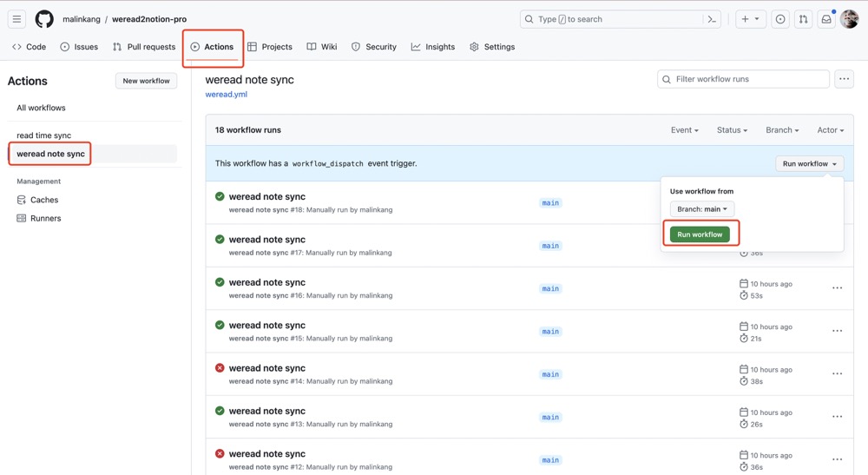Image resolution: width=868 pixels, height=475 pixels.
Task: Expand the Status filter dropdown
Action: click(732, 130)
